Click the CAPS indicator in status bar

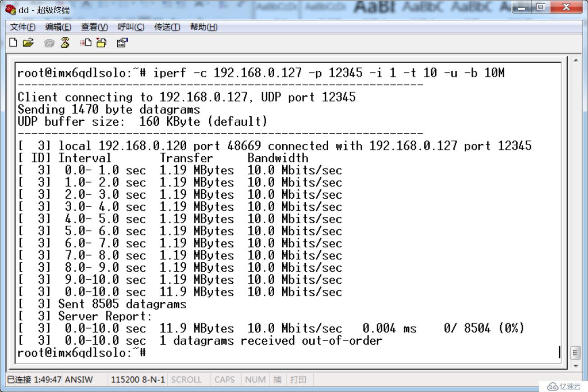[x=225, y=379]
